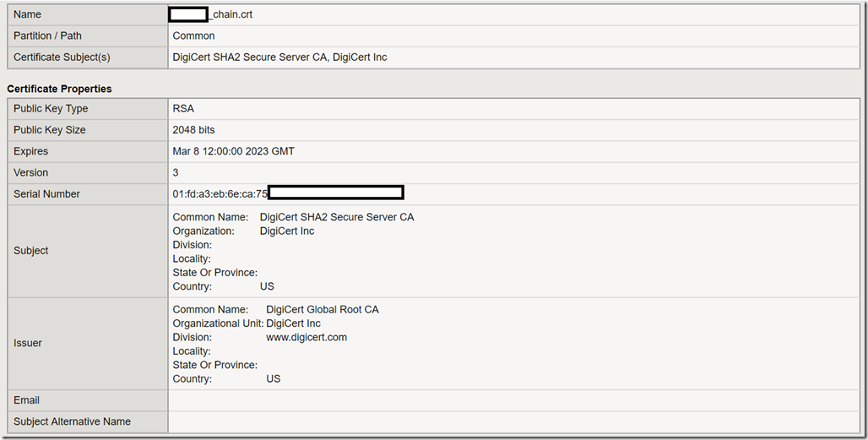
Task: Select the Issuer country value "US"
Action: 274,378
